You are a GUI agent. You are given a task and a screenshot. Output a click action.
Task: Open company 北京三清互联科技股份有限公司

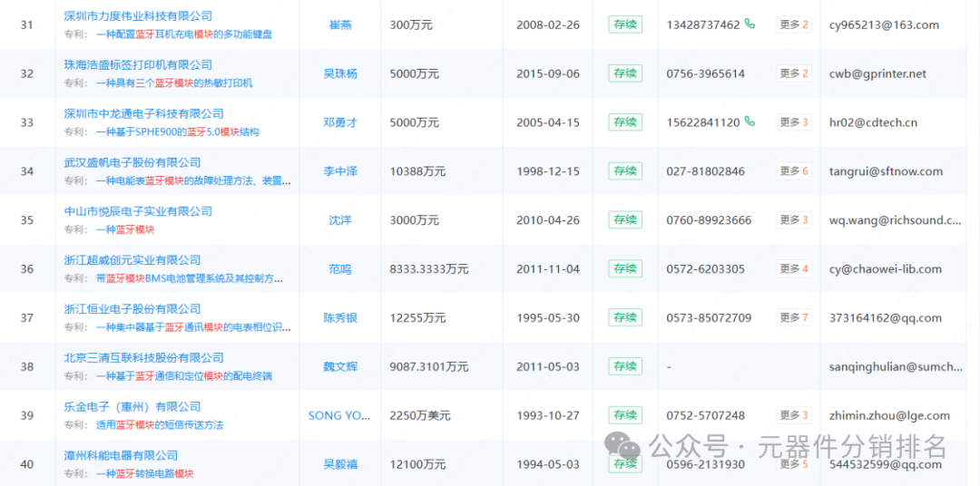(x=143, y=357)
